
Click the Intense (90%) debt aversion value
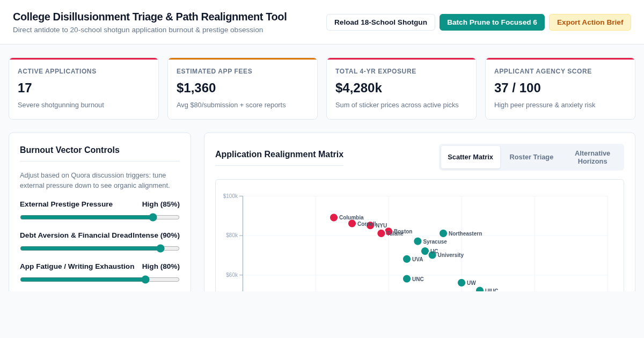(156, 236)
